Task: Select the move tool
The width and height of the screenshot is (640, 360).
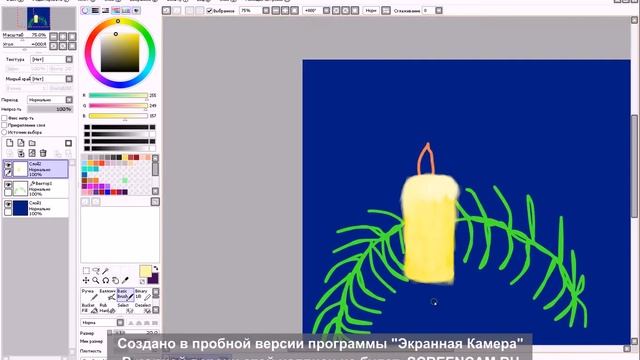Action: point(86,280)
